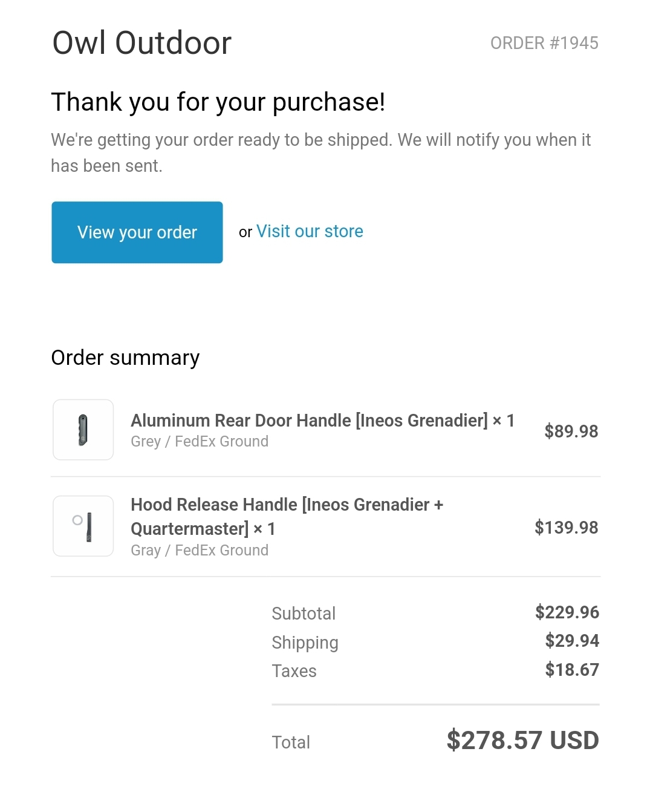Click the total $278.57 USD
Viewport: 653px width, 812px height.
click(x=523, y=741)
